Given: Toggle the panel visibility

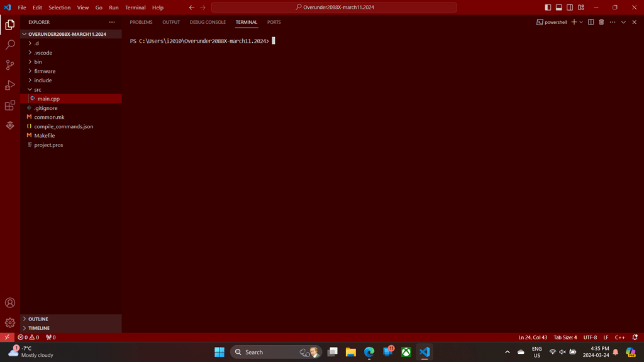Looking at the screenshot, I should 557,7.
